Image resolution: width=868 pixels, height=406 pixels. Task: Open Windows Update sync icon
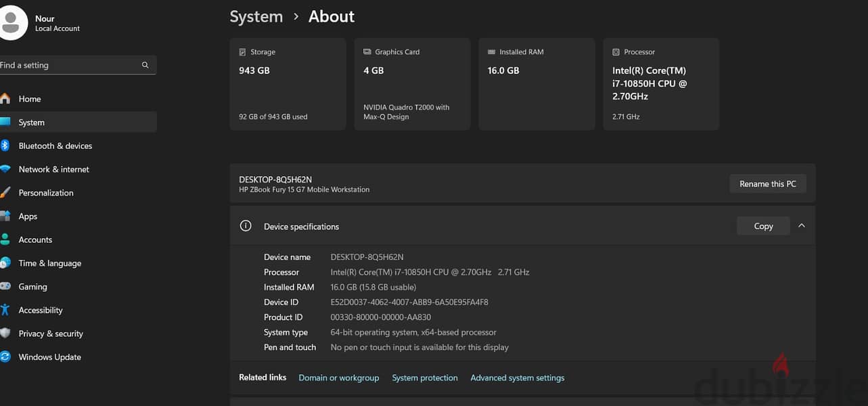pyautogui.click(x=5, y=357)
